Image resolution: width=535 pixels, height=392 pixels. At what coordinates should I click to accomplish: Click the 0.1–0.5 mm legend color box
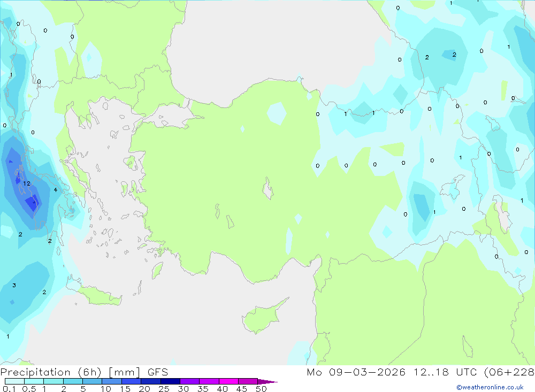click(14, 381)
